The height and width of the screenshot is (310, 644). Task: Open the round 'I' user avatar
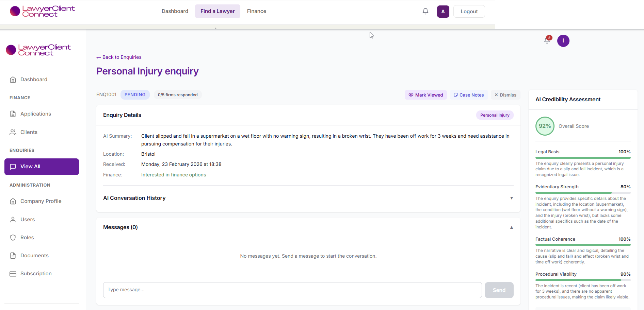coord(563,41)
